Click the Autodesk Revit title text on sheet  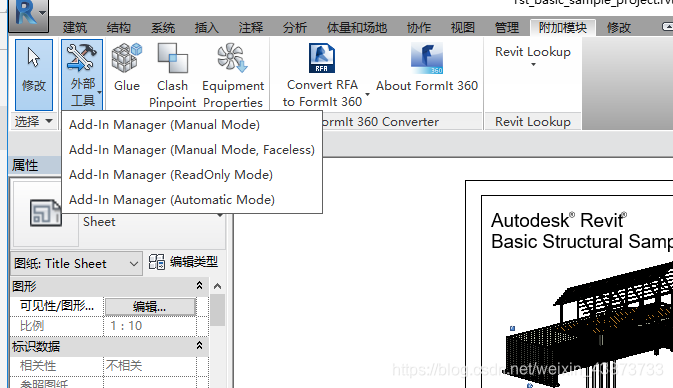559,220
